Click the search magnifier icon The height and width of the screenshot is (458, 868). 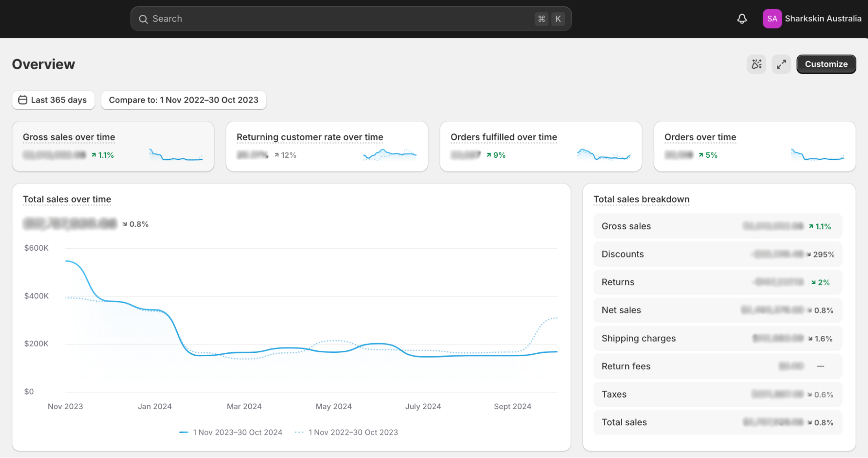(x=143, y=19)
